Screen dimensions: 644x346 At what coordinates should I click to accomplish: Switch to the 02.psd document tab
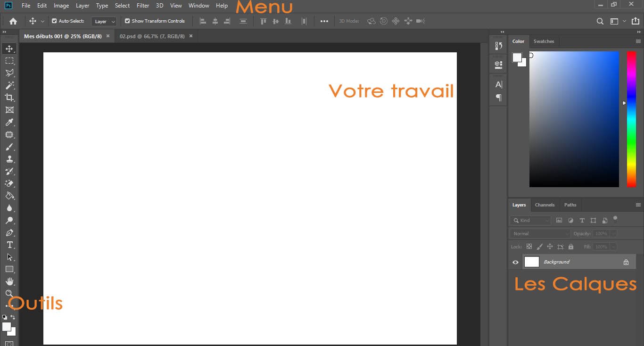coord(152,36)
